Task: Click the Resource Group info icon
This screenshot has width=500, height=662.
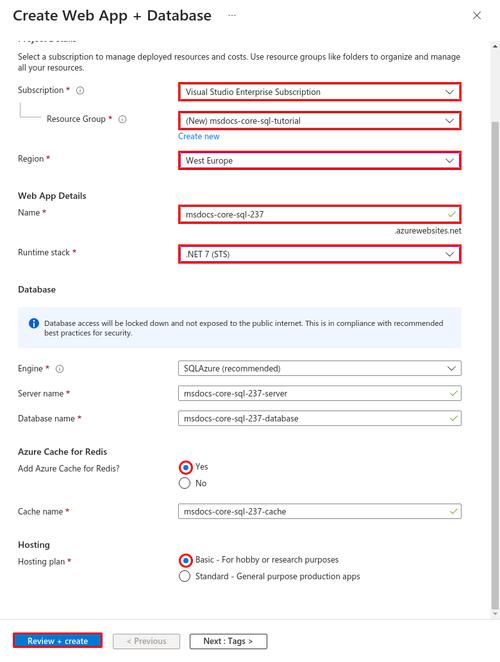Action: coord(122,119)
